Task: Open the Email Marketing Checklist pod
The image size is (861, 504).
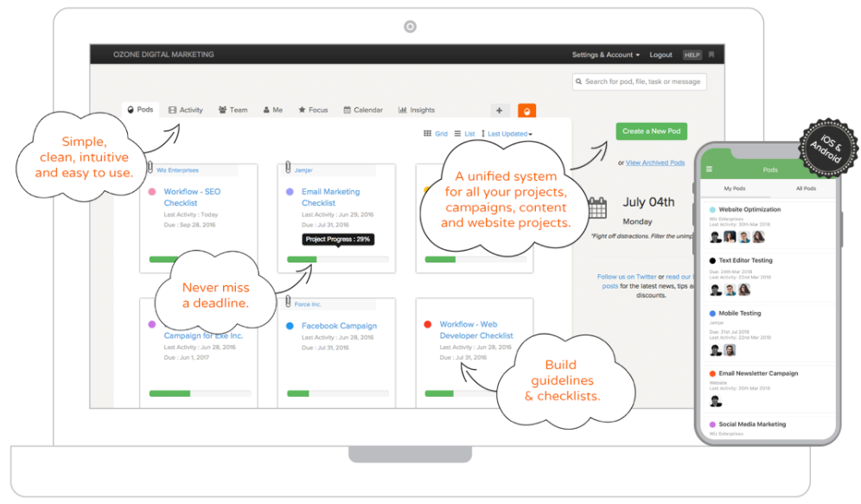Action: [x=330, y=197]
